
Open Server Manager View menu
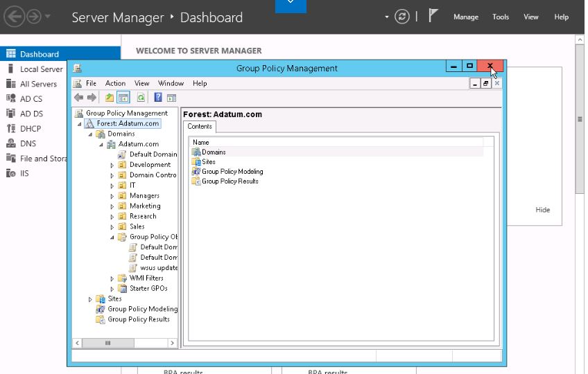tap(531, 17)
